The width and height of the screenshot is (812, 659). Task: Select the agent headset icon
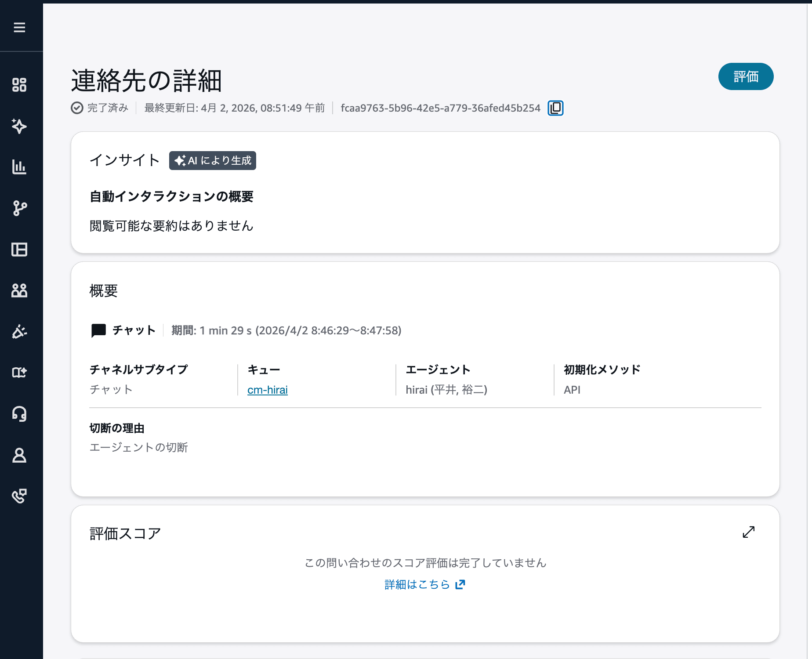(20, 414)
